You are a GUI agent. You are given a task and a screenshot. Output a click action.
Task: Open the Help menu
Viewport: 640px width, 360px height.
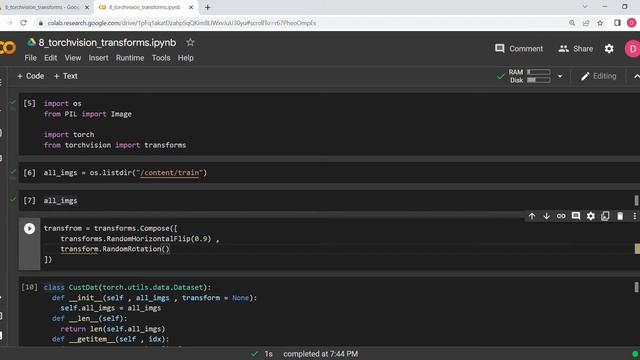pyautogui.click(x=185, y=58)
